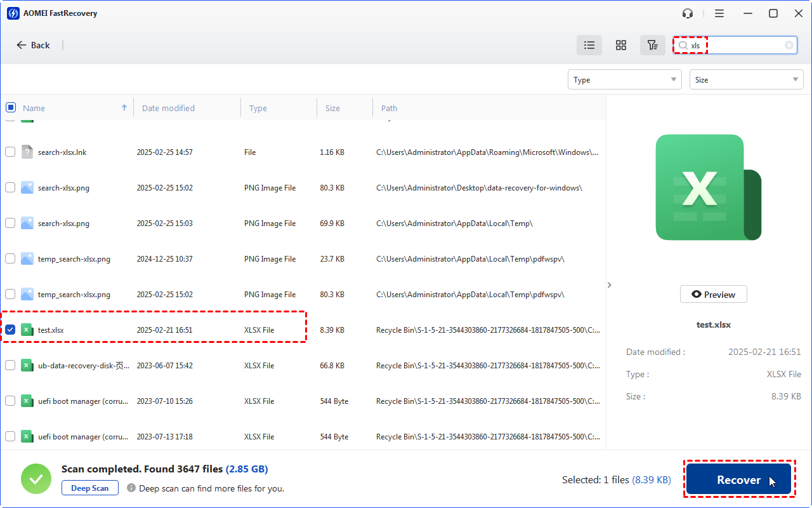Viewport: 812px width, 508px height.
Task: Check the search-xlsx.png modified at 15:03
Action: click(10, 223)
